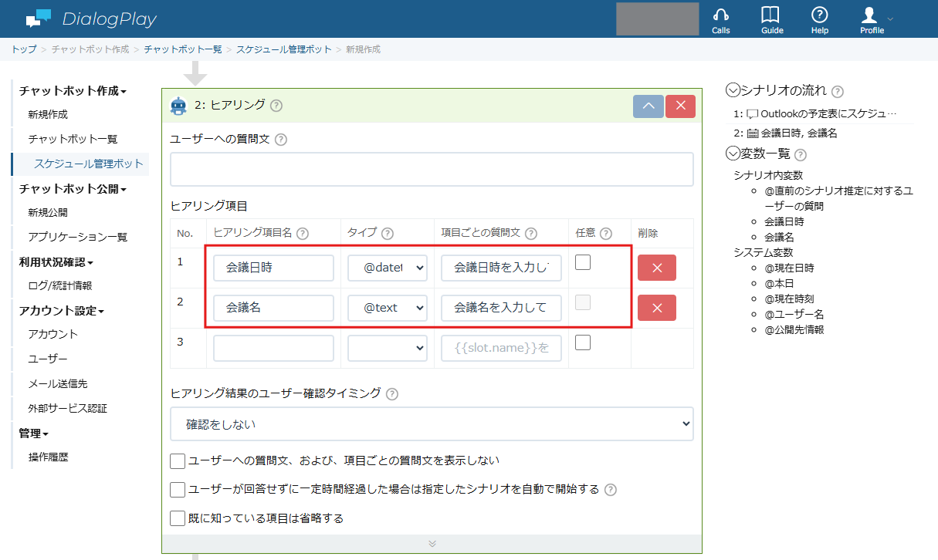
Task: Collapse シナリオの流れ section
Action: pyautogui.click(x=733, y=90)
